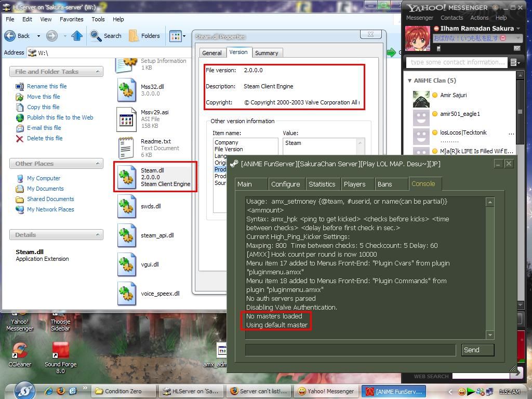The width and height of the screenshot is (532, 399).
Task: Open the Configure tab in server window
Action: pos(286,184)
